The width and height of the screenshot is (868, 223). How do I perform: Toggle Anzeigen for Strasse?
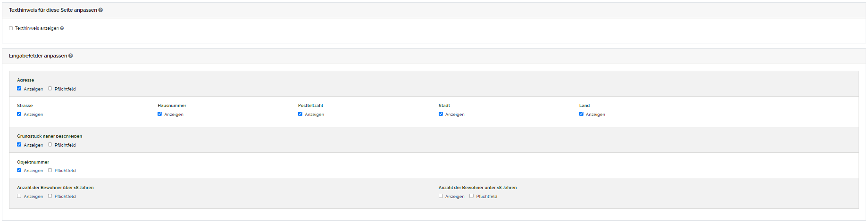19,114
